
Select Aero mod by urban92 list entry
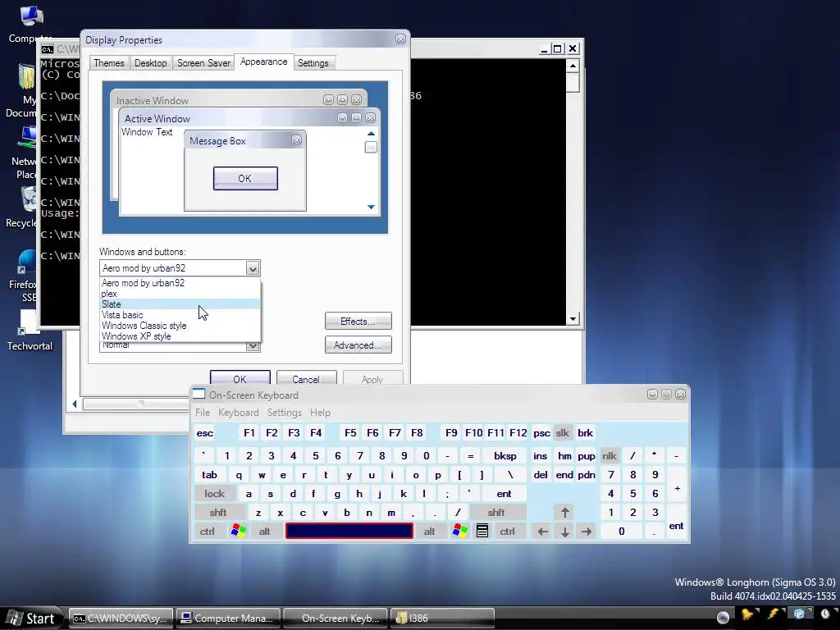coord(180,283)
